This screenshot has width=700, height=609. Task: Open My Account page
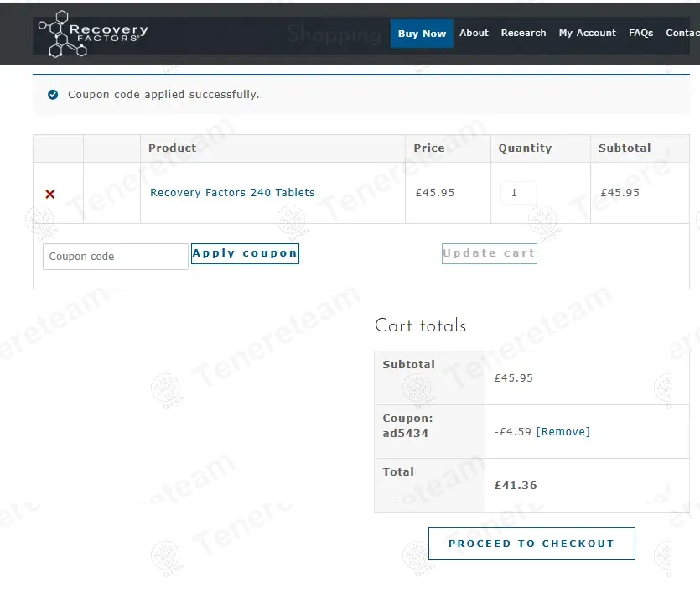[587, 33]
